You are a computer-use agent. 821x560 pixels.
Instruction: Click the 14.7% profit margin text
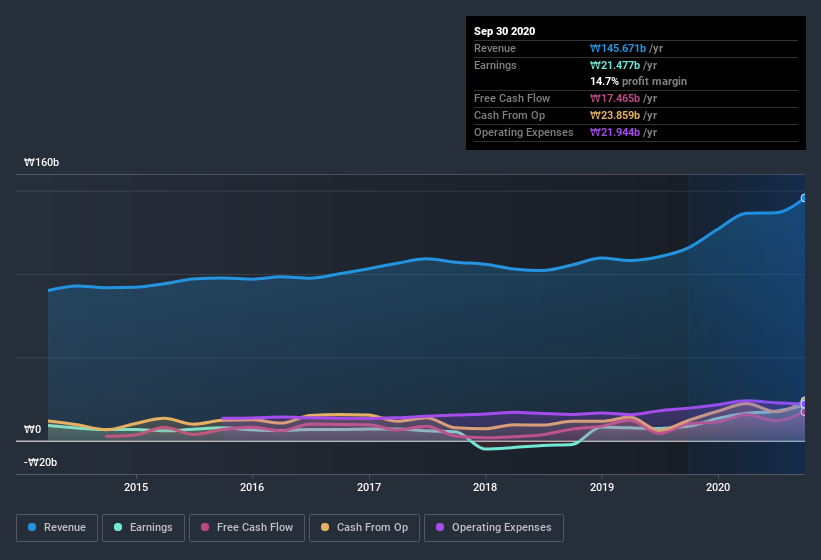(638, 81)
